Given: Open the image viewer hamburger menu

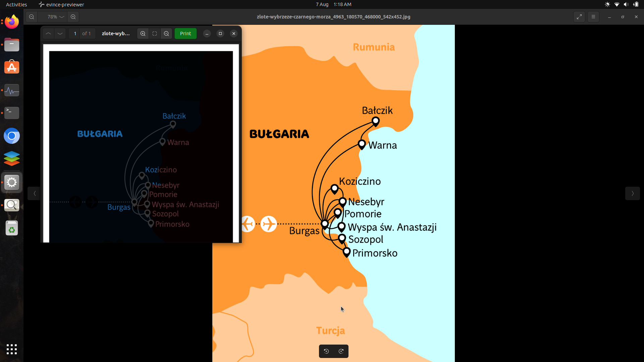Looking at the screenshot, I should click(593, 17).
